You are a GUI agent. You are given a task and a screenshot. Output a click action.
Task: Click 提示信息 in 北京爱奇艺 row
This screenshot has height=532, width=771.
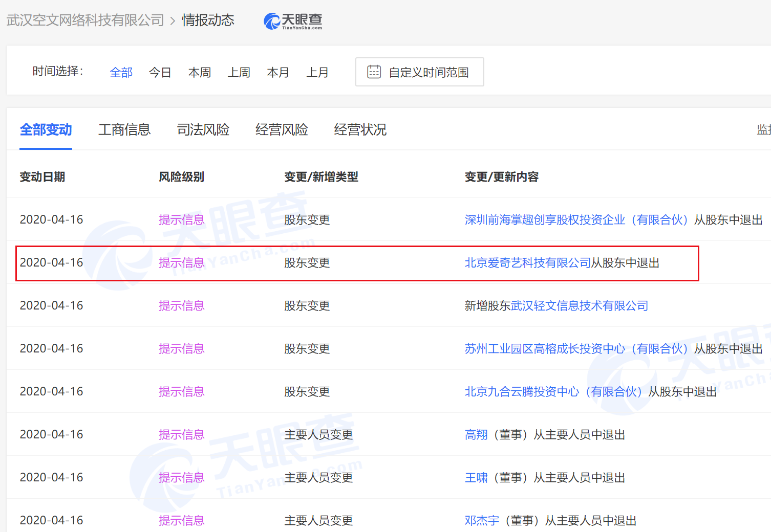[182, 263]
